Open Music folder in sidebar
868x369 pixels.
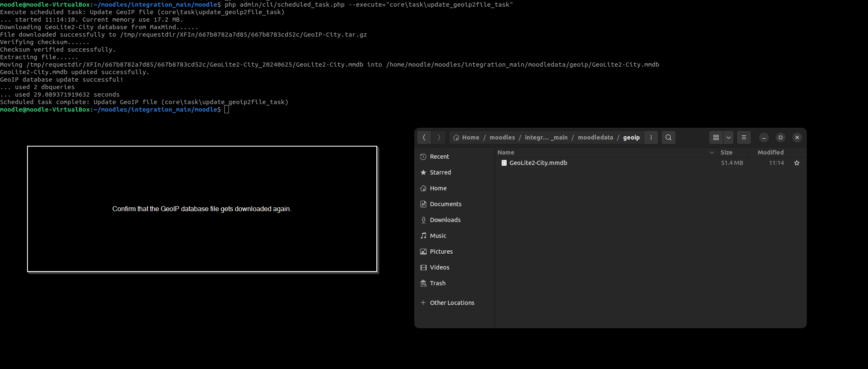[455, 236]
